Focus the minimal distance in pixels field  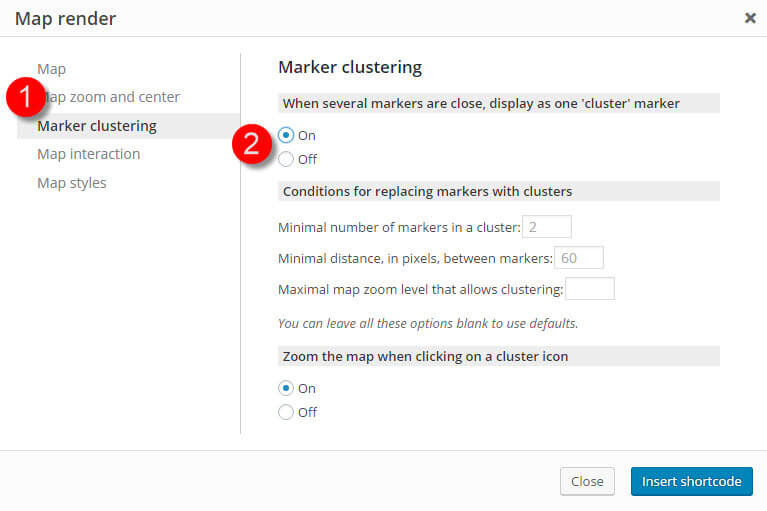[579, 258]
